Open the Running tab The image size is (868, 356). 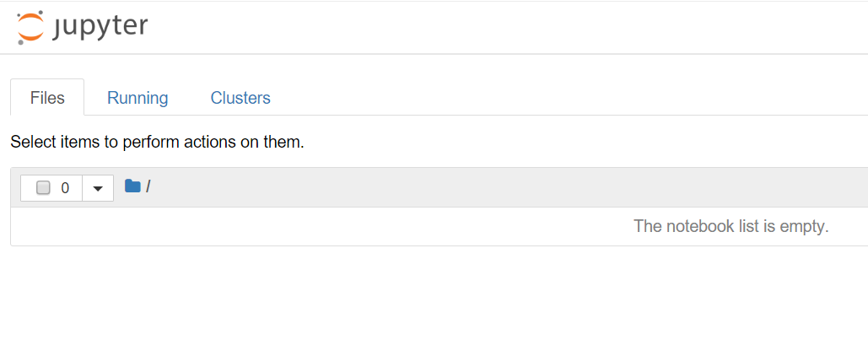[137, 98]
